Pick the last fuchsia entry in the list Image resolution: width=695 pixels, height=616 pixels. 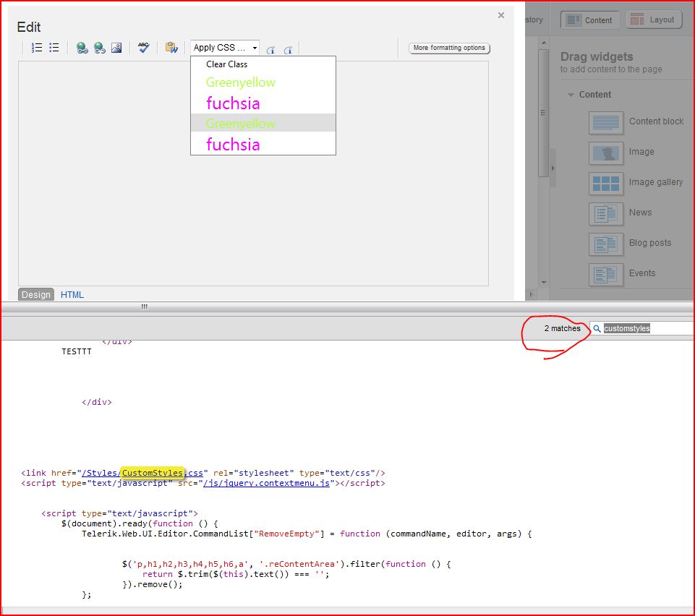(263, 144)
